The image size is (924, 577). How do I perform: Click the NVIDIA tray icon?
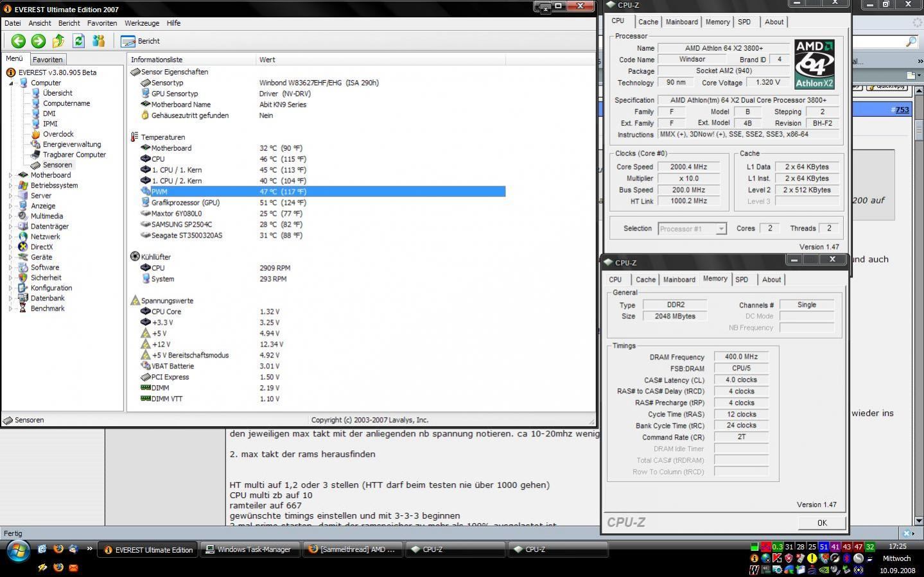pos(824,569)
